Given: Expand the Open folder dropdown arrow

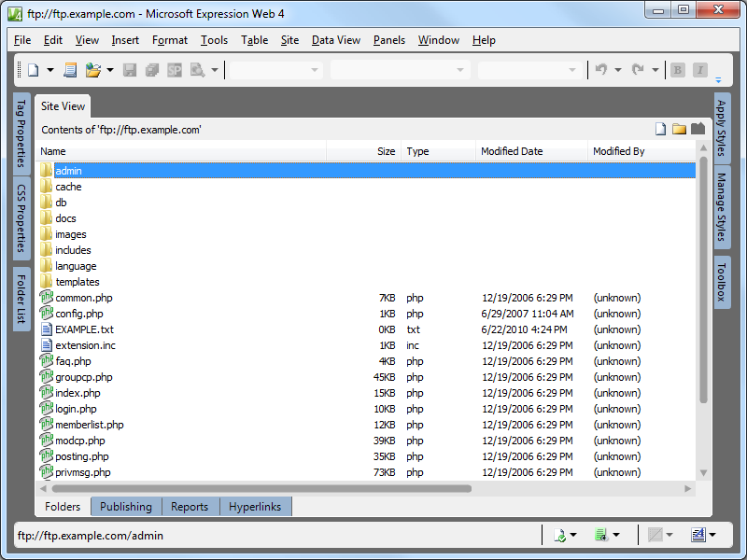Looking at the screenshot, I should 110,70.
